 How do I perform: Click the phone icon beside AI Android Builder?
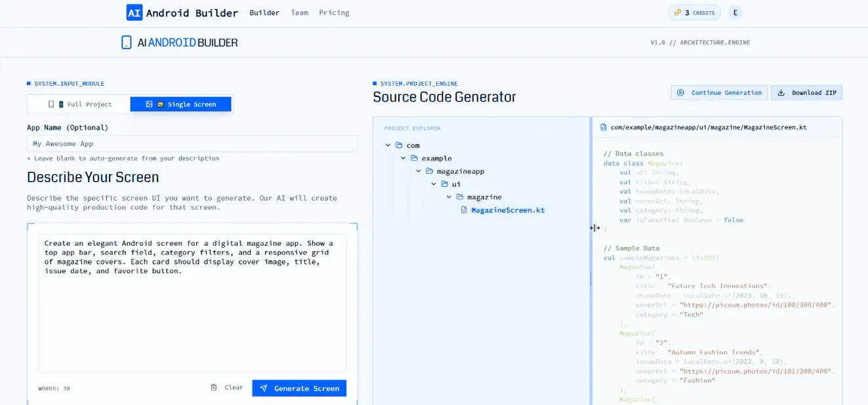tap(127, 43)
